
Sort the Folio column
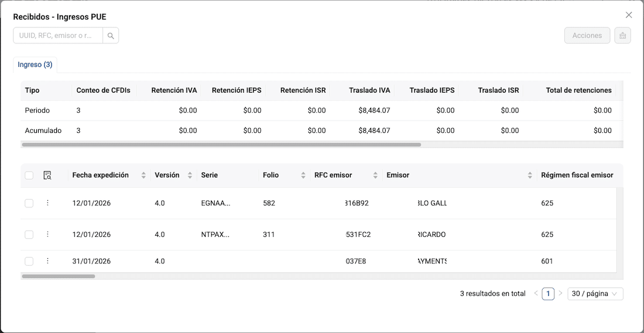point(303,176)
